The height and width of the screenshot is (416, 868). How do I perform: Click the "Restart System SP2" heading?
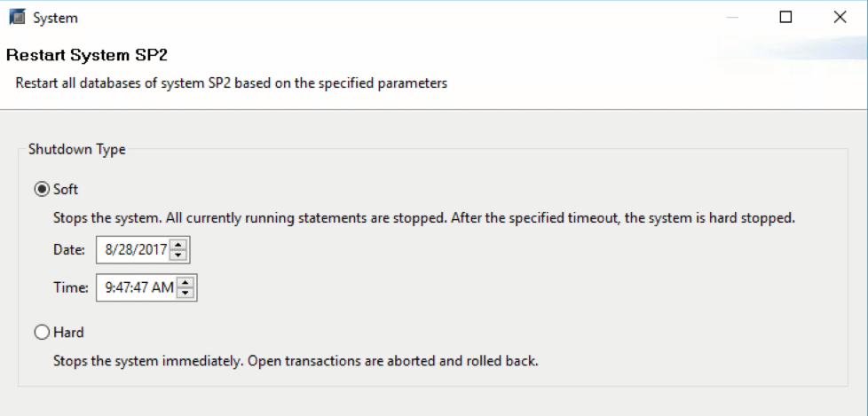click(x=87, y=55)
